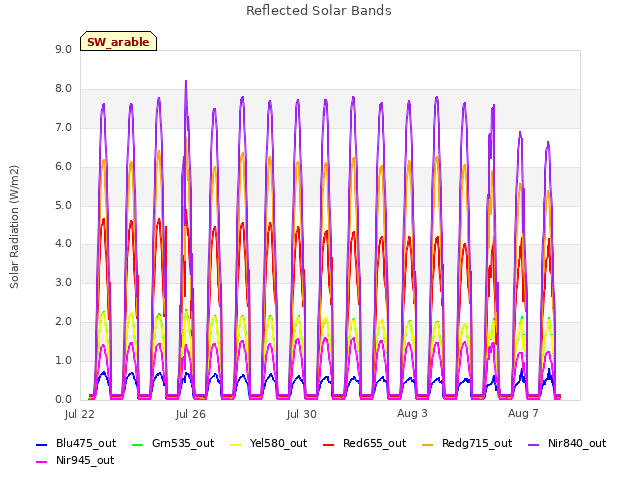Click the orange Redg715_out legend color marker
The height and width of the screenshot is (480, 640).
[428, 444]
